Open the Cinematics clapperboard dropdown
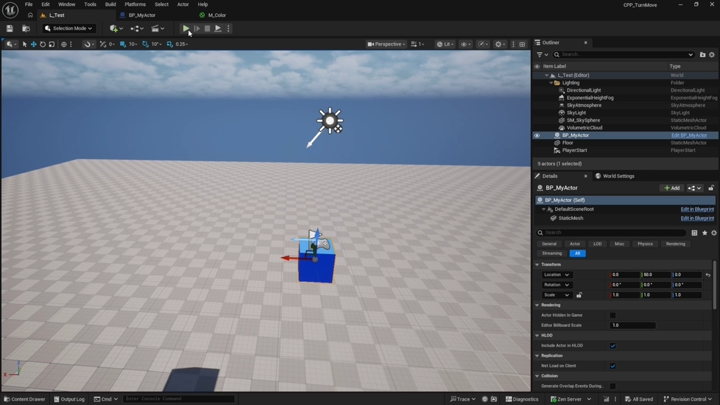The width and height of the screenshot is (720, 405). pyautogui.click(x=158, y=28)
